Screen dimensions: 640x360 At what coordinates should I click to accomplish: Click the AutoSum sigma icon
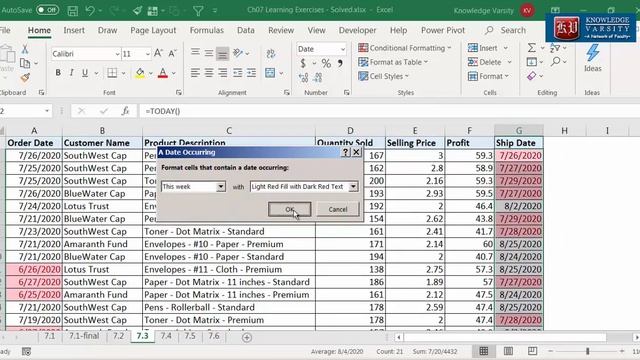pos(531,48)
